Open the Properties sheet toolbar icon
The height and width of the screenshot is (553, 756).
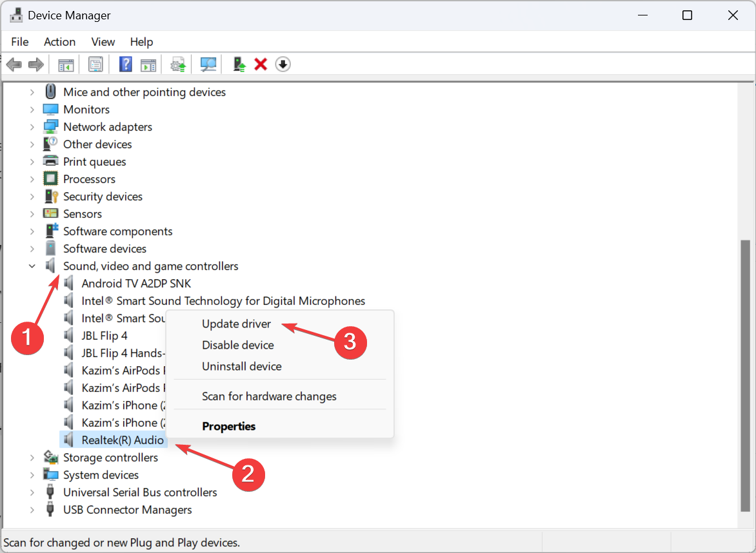[95, 64]
